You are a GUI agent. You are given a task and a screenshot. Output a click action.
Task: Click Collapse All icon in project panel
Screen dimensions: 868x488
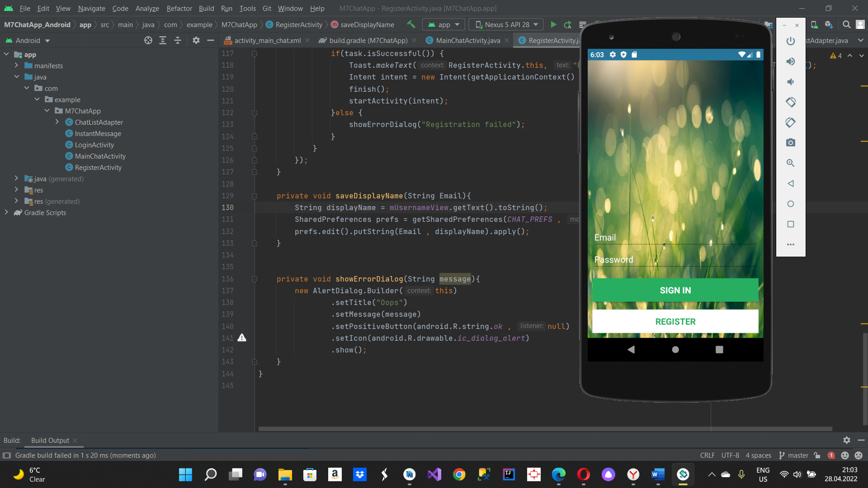(x=178, y=40)
